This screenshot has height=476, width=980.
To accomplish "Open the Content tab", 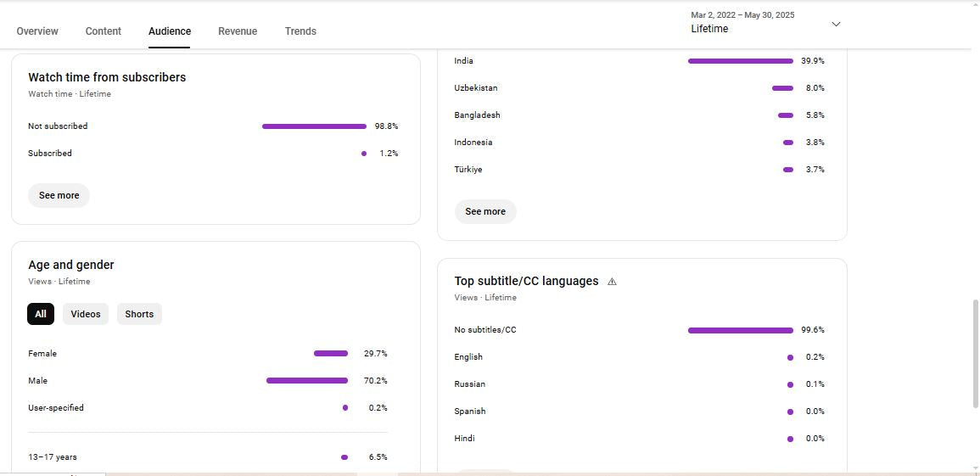I will click(104, 31).
